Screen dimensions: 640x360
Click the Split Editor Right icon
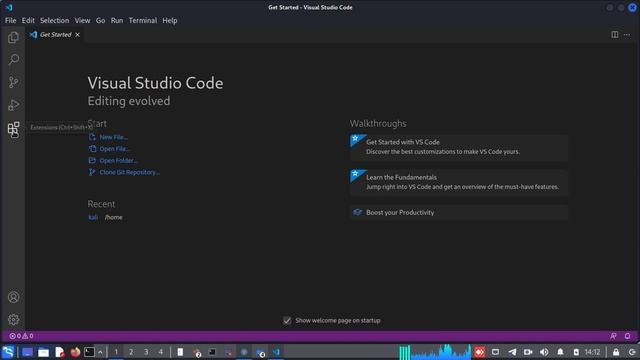(x=615, y=35)
